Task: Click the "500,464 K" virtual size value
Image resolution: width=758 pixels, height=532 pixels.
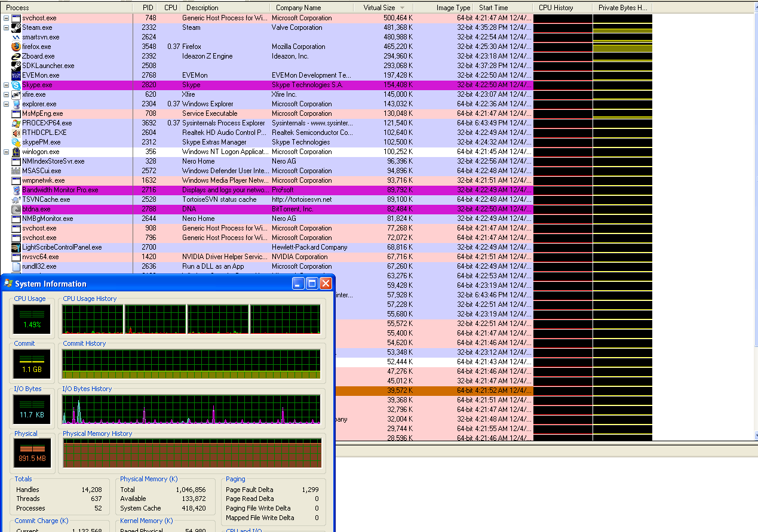Action: [x=398, y=18]
